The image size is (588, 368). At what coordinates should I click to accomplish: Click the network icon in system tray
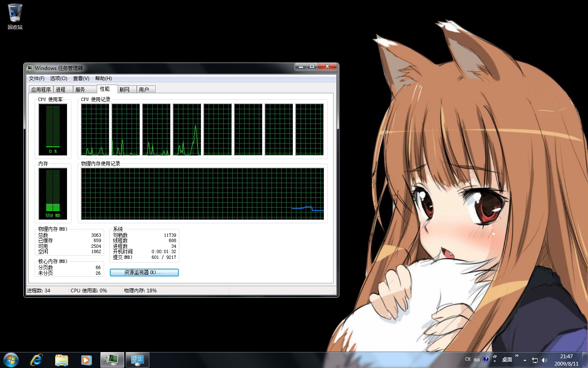tap(535, 360)
